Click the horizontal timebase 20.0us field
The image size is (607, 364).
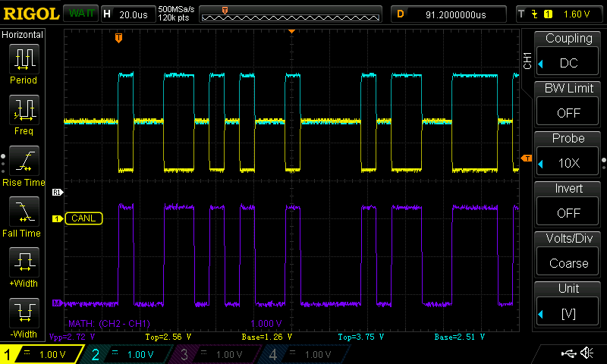[x=127, y=14]
